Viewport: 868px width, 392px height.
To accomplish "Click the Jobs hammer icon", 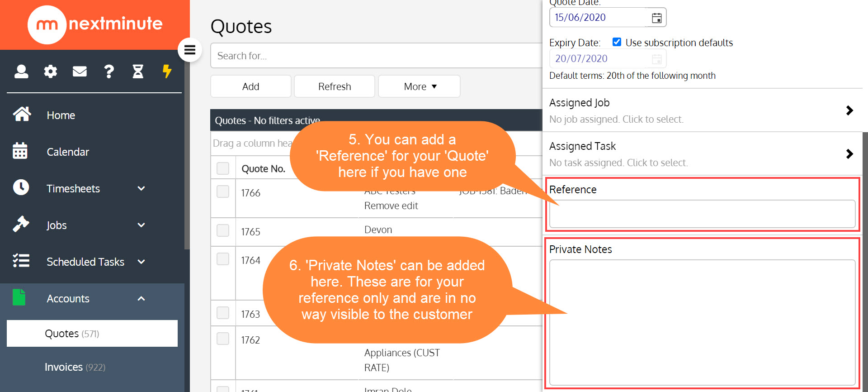I will [21, 224].
